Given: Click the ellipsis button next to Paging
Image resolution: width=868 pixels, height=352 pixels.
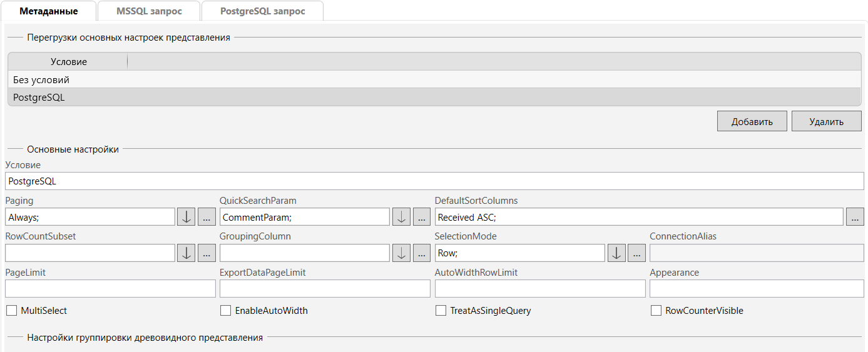Looking at the screenshot, I should point(207,217).
